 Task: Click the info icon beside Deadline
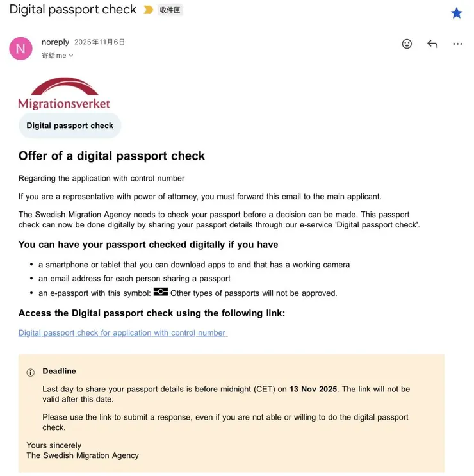click(x=30, y=372)
